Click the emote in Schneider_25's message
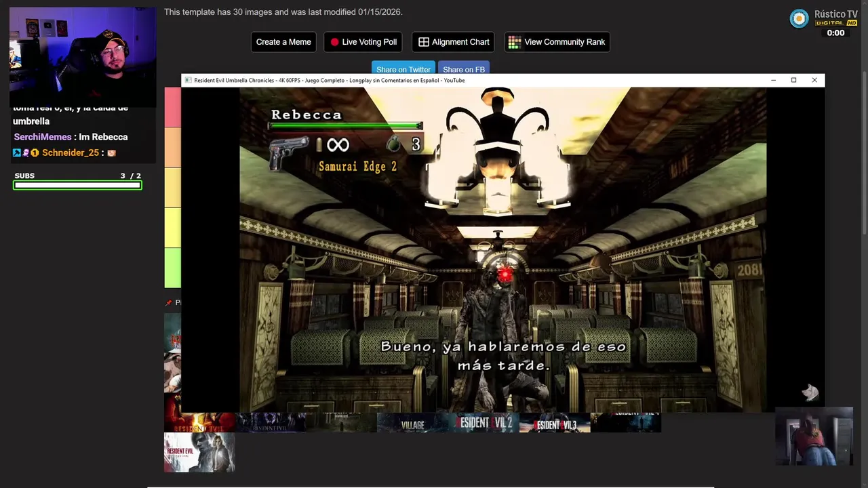Image resolution: width=868 pixels, height=488 pixels. [112, 153]
